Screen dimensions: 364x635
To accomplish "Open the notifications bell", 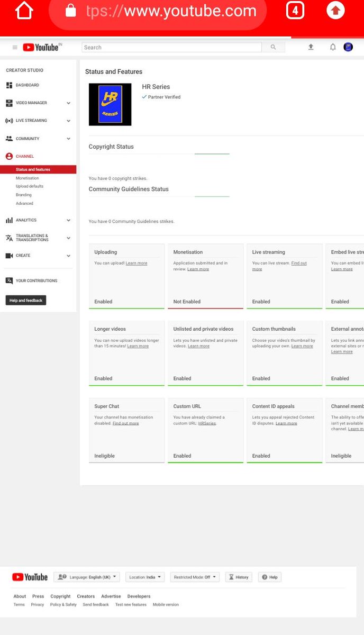I will click(x=333, y=47).
